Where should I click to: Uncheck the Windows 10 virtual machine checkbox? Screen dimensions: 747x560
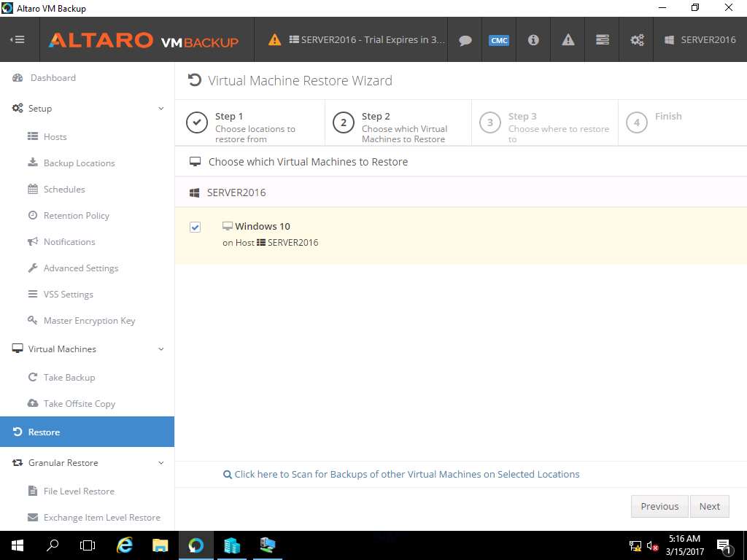(195, 227)
